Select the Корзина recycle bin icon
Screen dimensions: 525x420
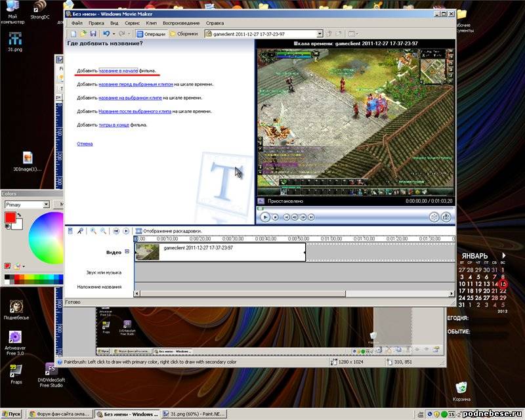461,391
